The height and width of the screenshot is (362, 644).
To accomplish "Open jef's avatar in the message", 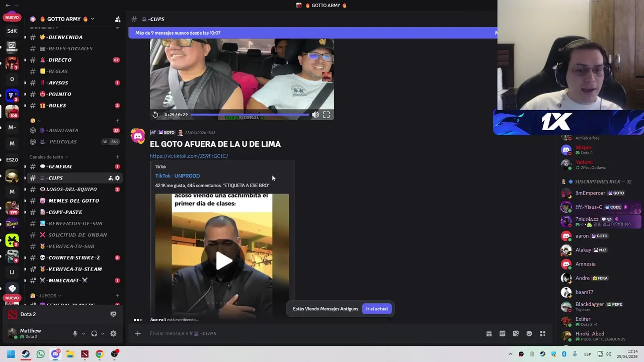I will tap(137, 136).
